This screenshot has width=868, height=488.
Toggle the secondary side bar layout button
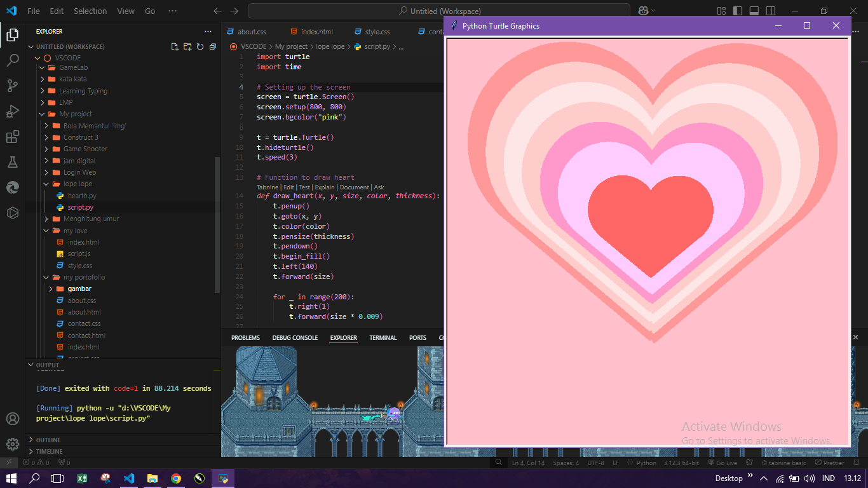click(x=771, y=11)
